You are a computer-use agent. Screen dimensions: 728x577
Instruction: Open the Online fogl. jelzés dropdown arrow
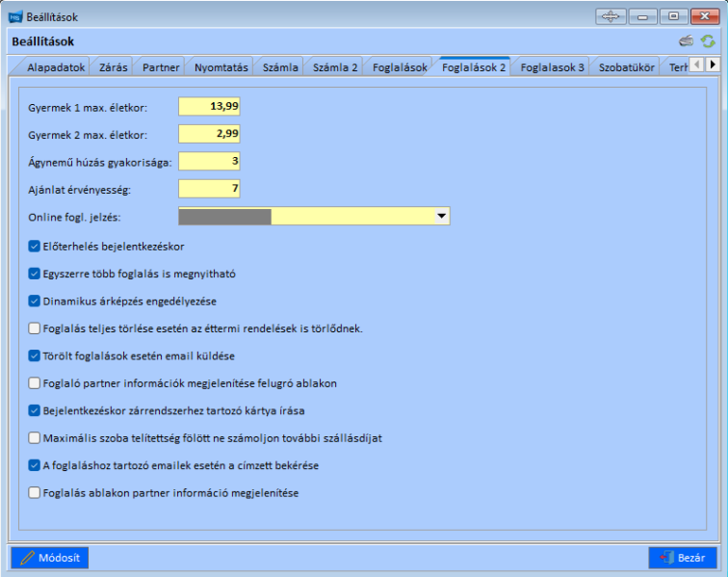point(442,216)
